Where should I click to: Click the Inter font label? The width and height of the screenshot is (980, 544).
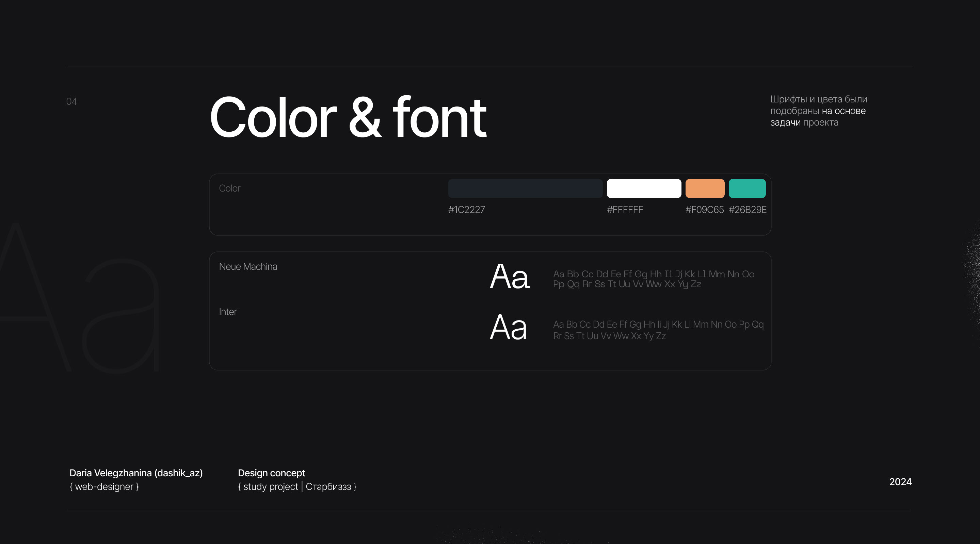(x=227, y=312)
